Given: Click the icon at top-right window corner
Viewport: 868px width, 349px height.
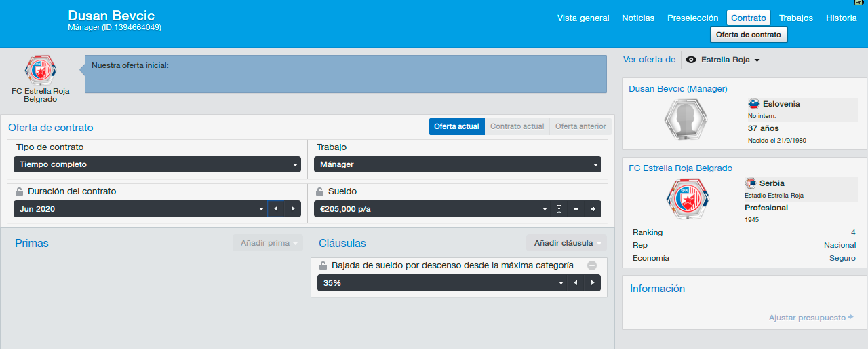Looking at the screenshot, I should 859,3.
